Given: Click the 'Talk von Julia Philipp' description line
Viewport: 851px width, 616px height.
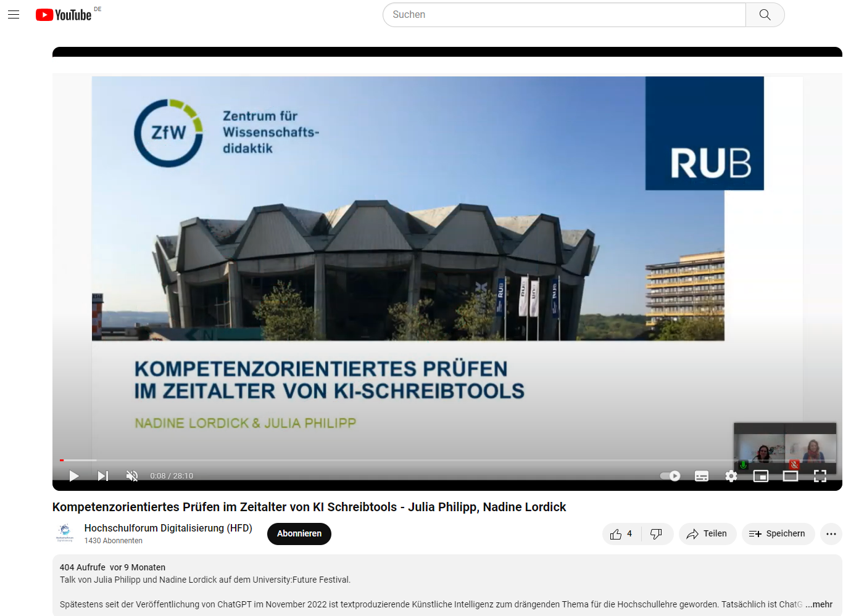Looking at the screenshot, I should [205, 580].
